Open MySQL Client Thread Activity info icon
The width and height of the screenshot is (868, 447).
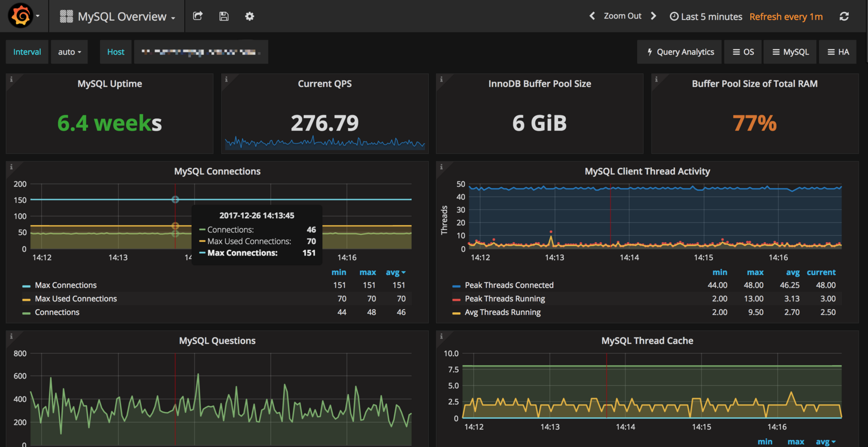(441, 167)
